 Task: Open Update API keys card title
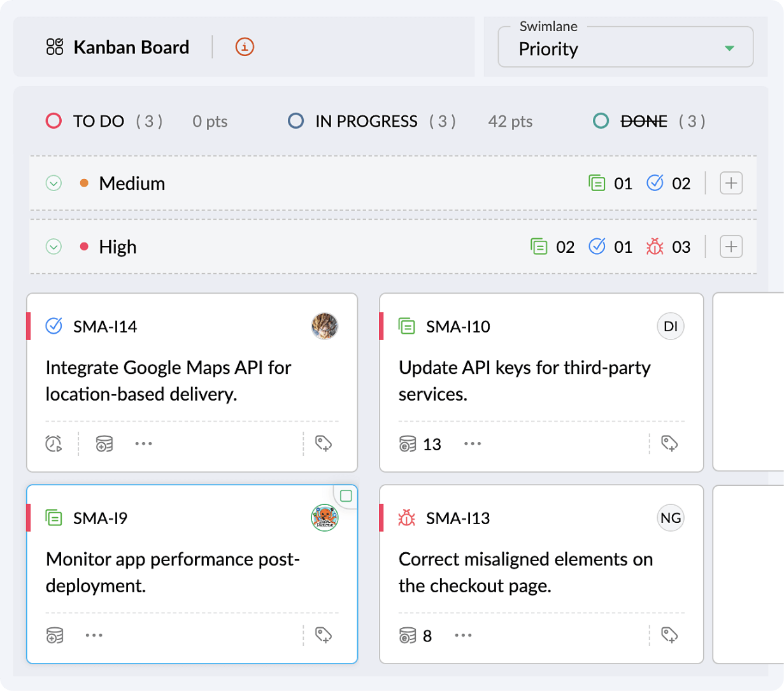click(525, 381)
